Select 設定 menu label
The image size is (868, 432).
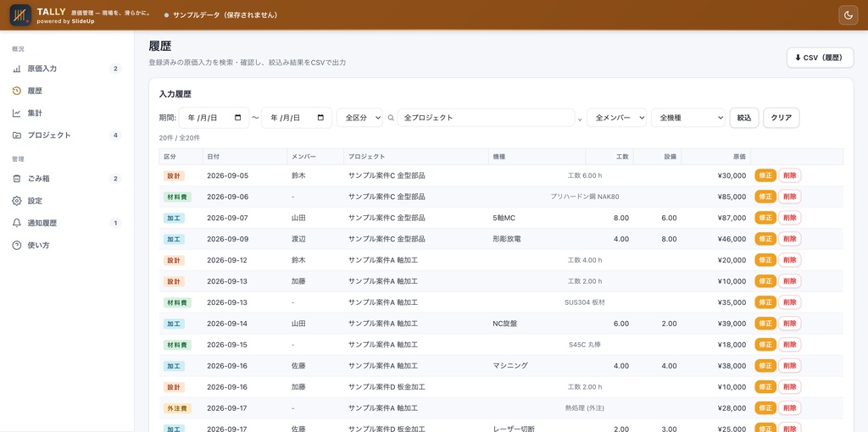tap(35, 201)
